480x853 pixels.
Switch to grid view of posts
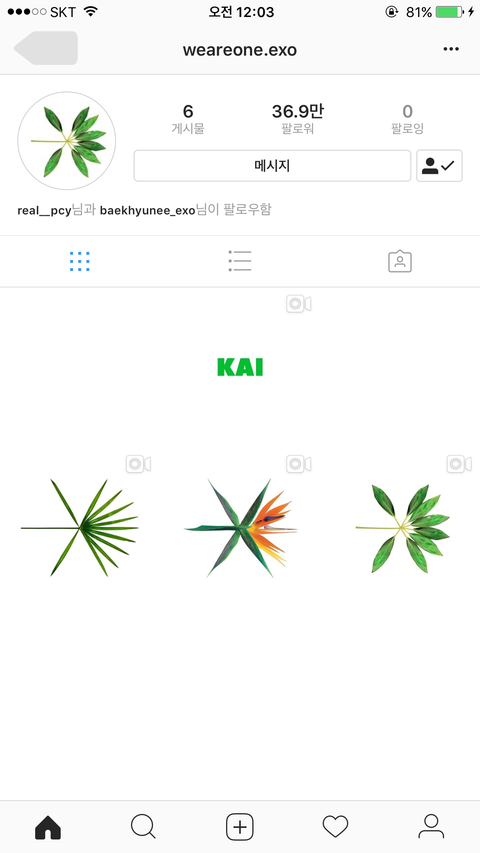[x=80, y=262]
